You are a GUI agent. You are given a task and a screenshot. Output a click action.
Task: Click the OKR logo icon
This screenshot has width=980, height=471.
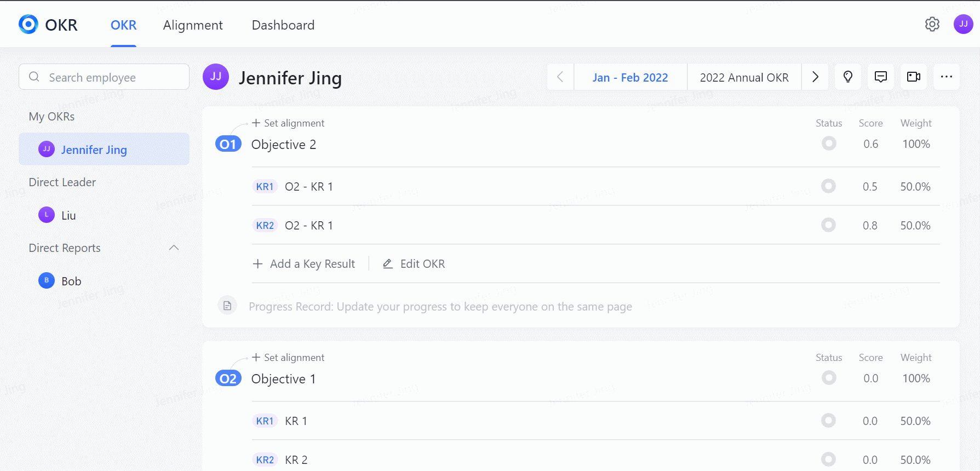tap(28, 25)
